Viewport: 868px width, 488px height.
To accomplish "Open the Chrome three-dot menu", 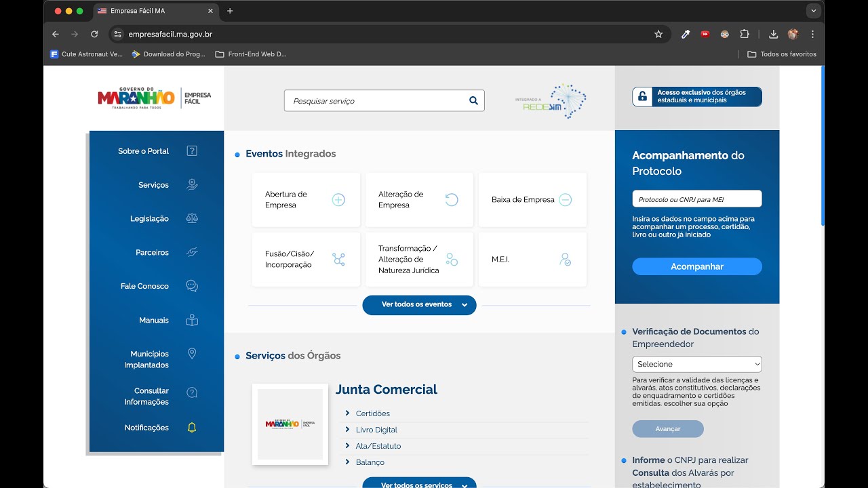I will click(x=812, y=34).
